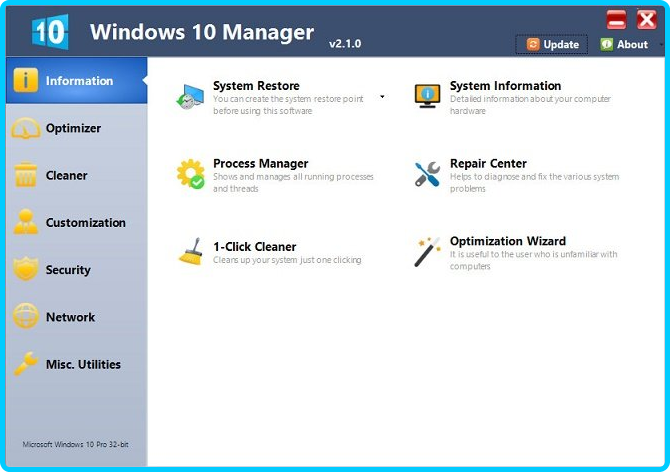Click 'Detailed information about your computer hardware' description
Screen dimensions: 670x472
point(530,105)
